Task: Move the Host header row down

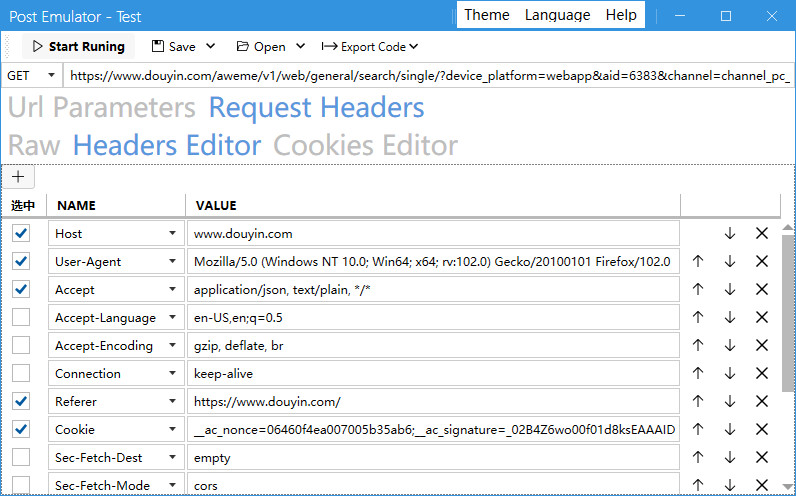Action: (x=730, y=233)
